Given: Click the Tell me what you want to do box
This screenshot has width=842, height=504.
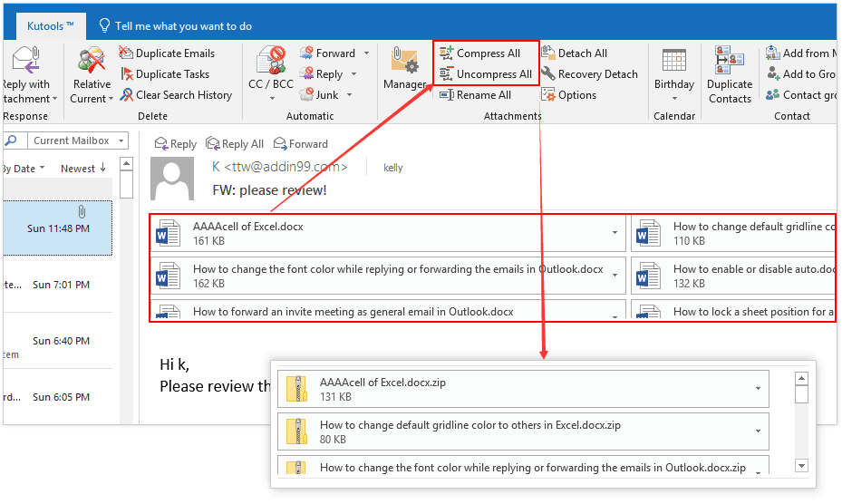Looking at the screenshot, I should pos(175,25).
